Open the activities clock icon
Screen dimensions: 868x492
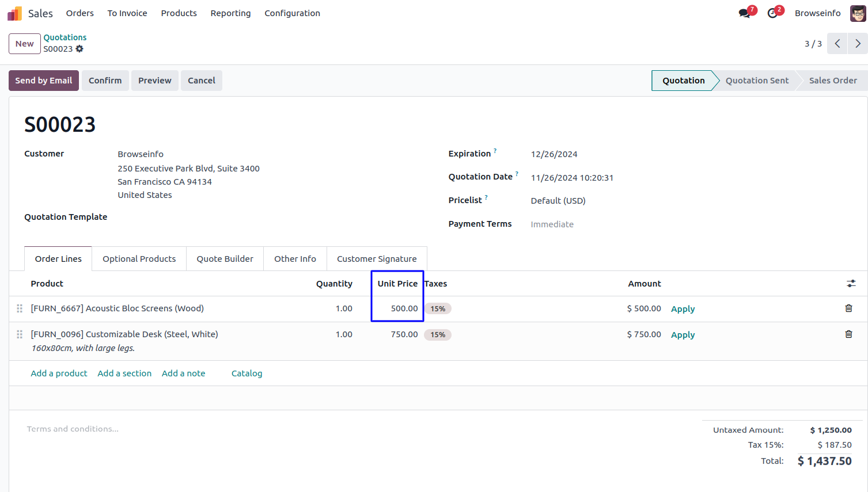tap(772, 13)
